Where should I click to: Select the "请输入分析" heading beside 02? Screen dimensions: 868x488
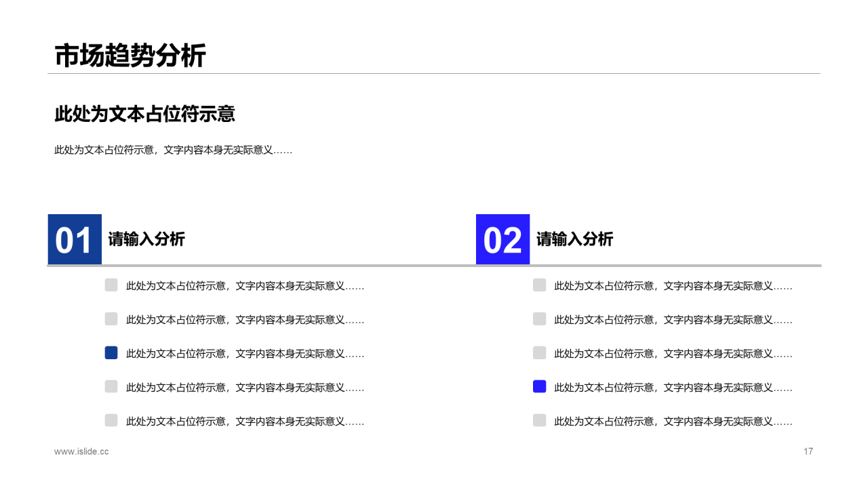pyautogui.click(x=574, y=239)
